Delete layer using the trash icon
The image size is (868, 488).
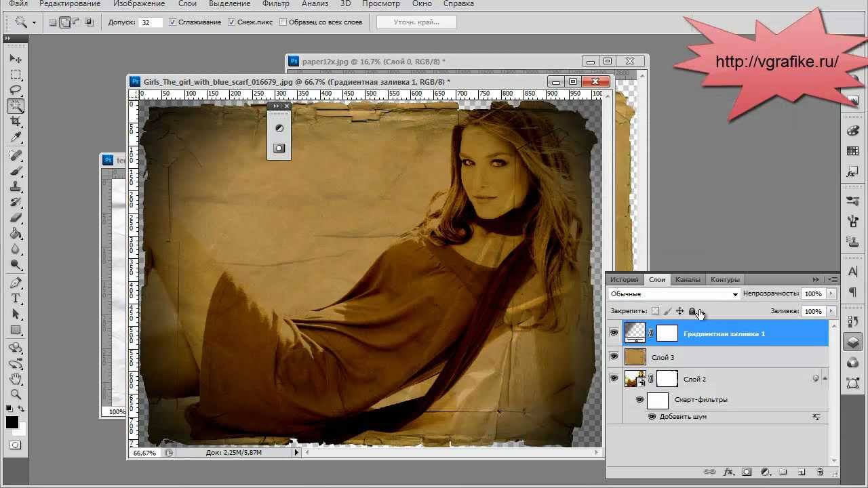(x=820, y=472)
